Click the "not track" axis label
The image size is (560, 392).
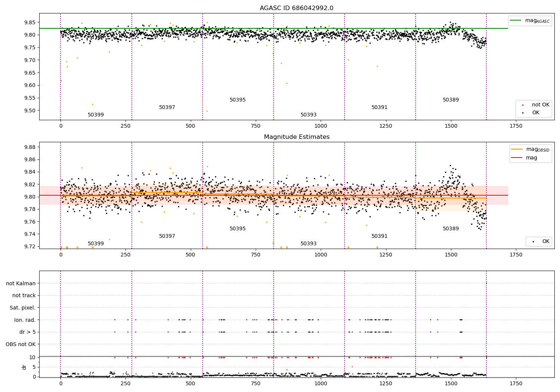[24, 295]
